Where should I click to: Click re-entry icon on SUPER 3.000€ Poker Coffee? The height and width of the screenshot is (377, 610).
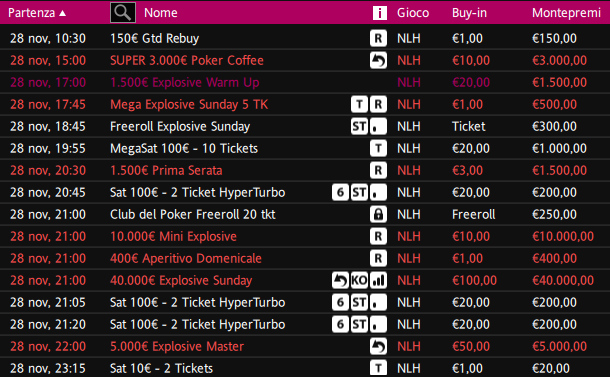click(x=378, y=60)
